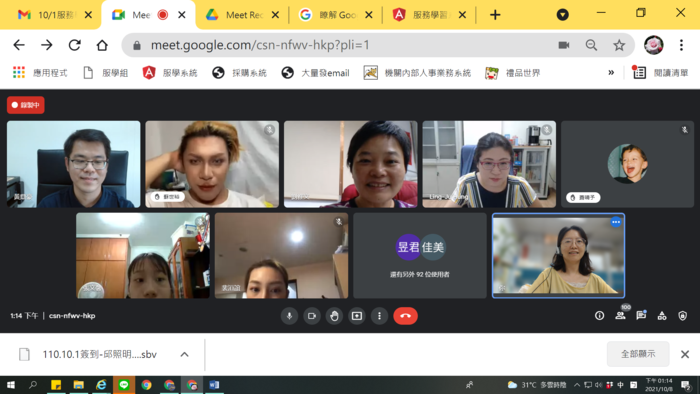Viewport: 700px width, 394px height.
Task: Open the activities shapes icon
Action: 662,316
